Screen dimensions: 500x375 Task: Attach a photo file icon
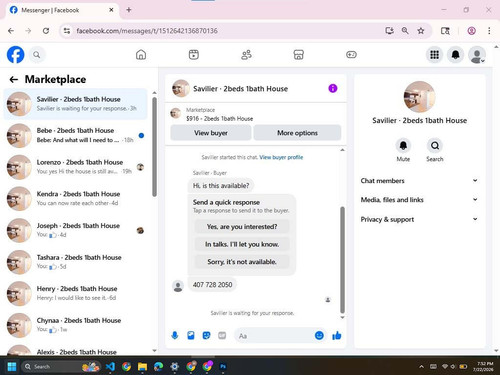coord(191,335)
